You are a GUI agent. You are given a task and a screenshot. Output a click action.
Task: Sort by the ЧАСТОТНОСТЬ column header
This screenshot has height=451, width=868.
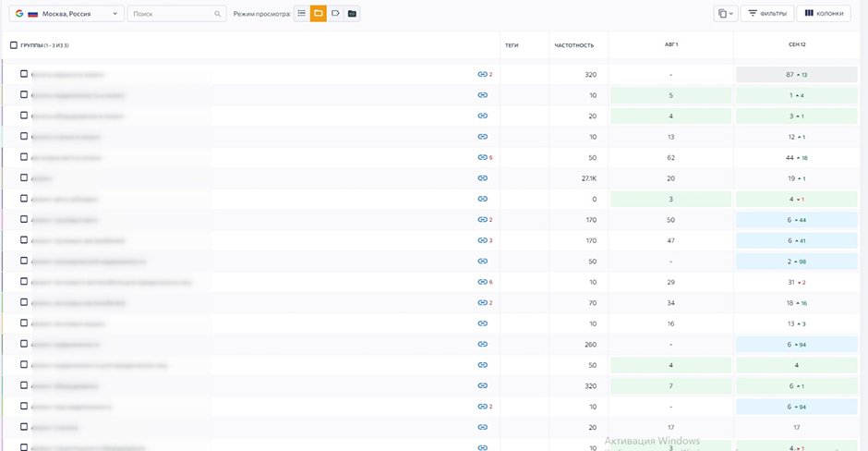[x=574, y=45]
